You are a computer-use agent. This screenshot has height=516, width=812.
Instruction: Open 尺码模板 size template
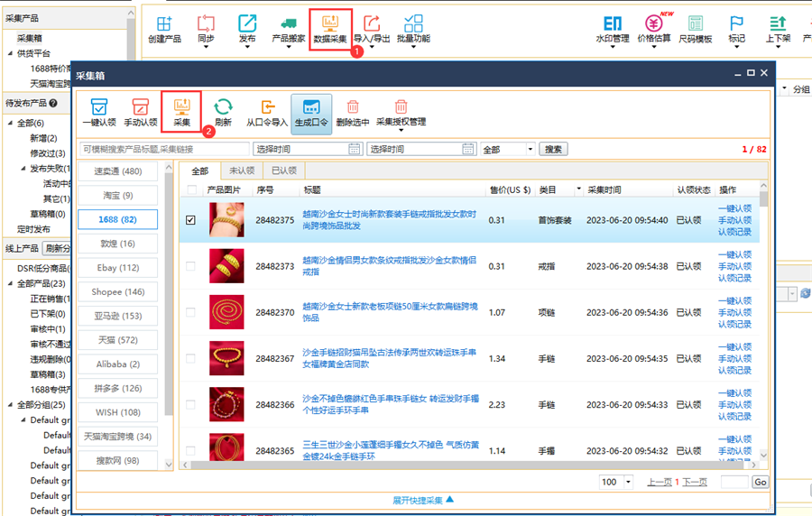pos(695,30)
